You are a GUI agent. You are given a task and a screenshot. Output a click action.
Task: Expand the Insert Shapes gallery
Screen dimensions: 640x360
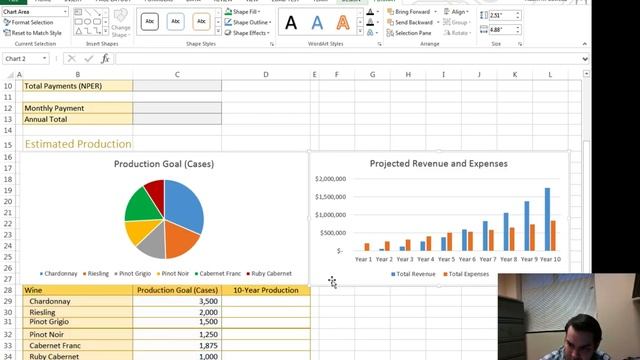pyautogui.click(x=106, y=31)
